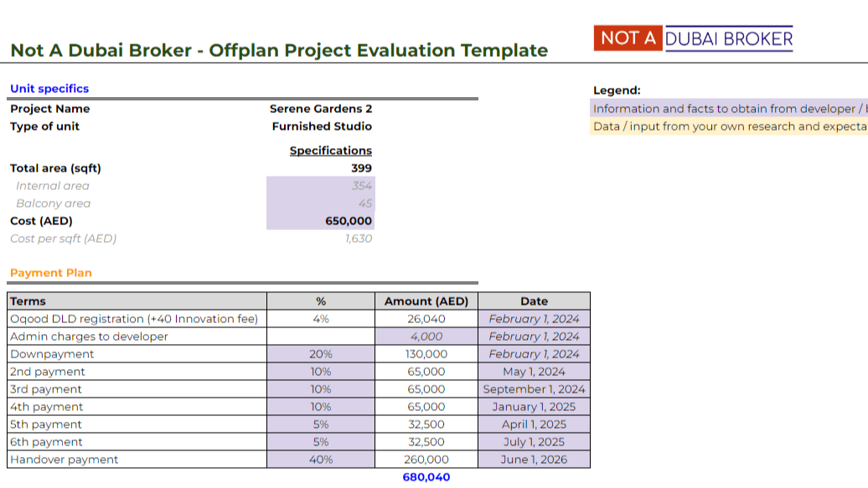Select June 1, 2026 date cell
Screen dimensions: 868x488
pyautogui.click(x=535, y=460)
